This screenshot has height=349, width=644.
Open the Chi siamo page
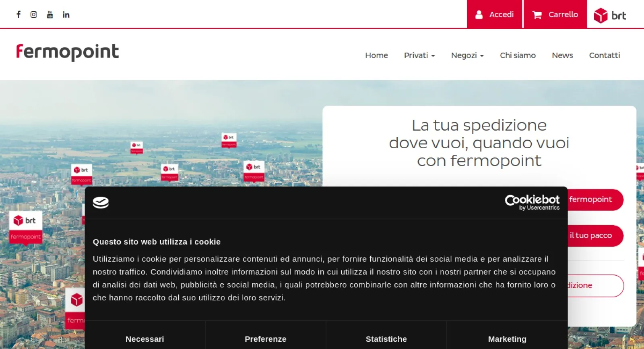[518, 55]
